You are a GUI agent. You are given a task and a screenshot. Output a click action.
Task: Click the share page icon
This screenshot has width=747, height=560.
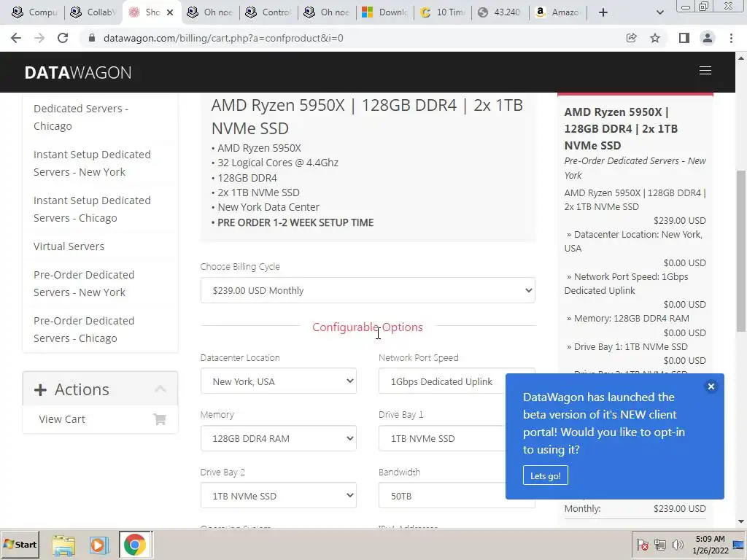click(632, 38)
